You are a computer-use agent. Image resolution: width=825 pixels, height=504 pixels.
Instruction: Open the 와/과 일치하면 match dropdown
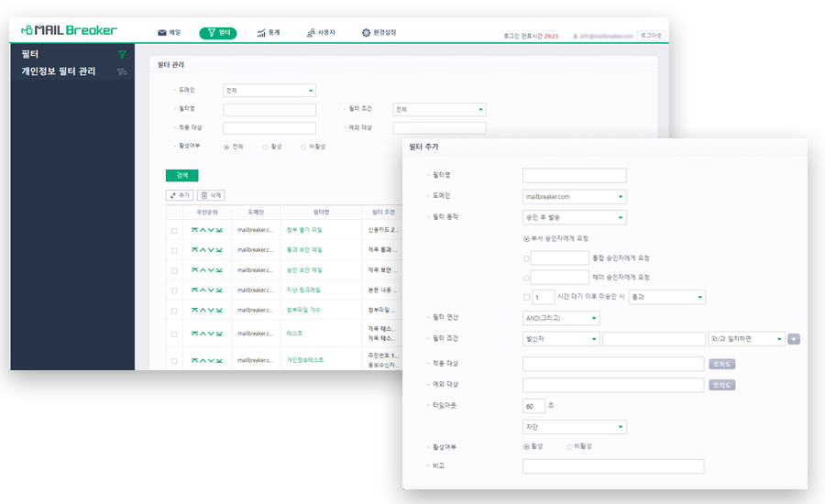746,339
